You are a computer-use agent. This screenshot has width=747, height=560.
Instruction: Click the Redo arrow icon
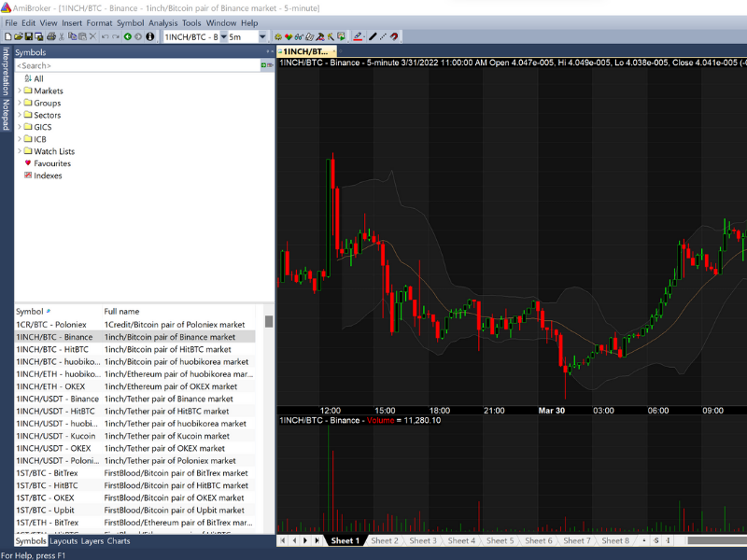[x=116, y=36]
